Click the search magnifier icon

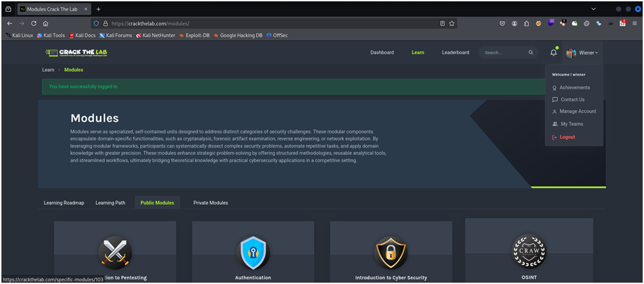click(x=531, y=53)
